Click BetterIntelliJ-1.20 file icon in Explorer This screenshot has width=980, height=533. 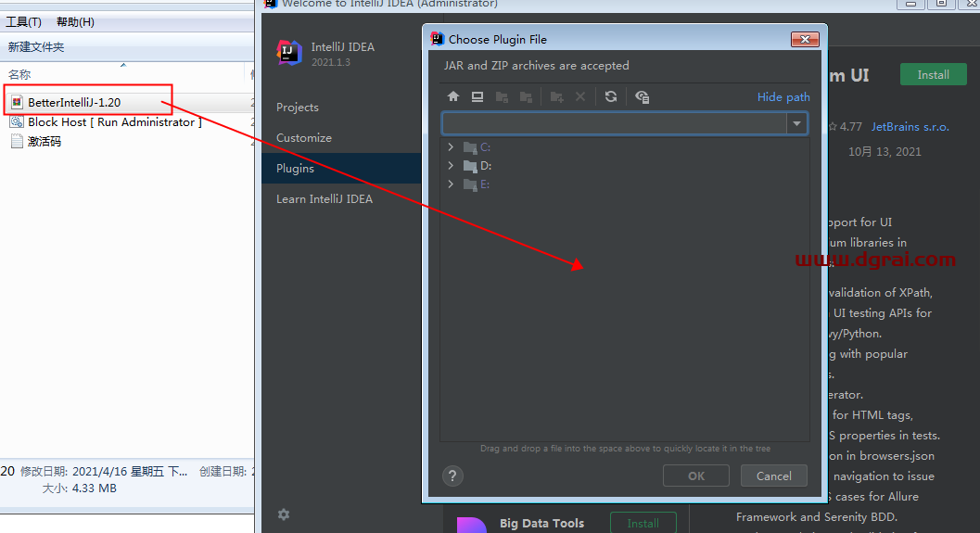[17, 102]
